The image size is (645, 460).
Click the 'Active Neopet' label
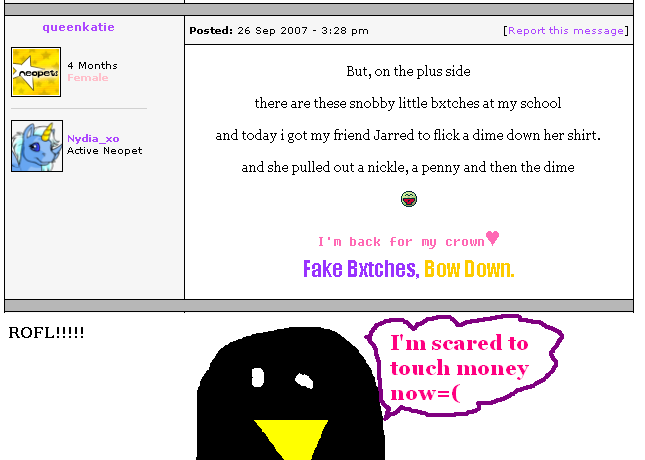[x=104, y=151]
